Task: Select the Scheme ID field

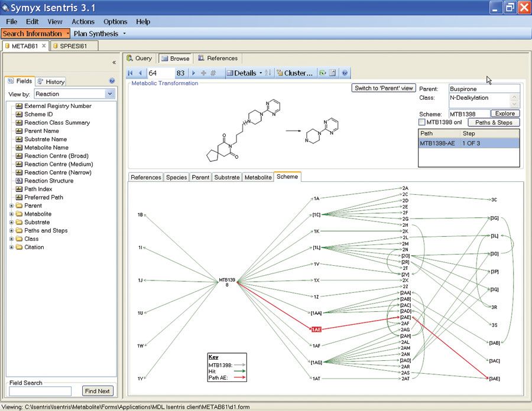Action: [x=38, y=114]
